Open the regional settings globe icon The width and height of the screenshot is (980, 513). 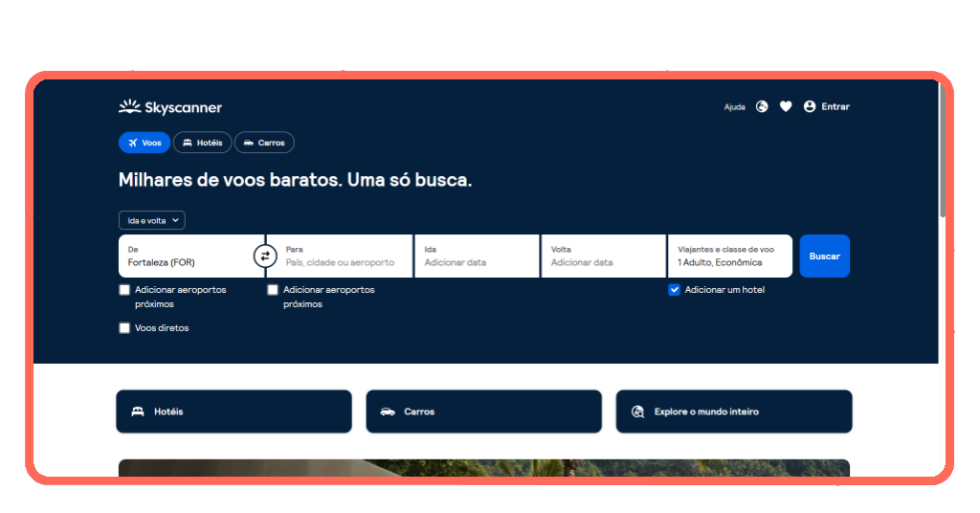(761, 107)
